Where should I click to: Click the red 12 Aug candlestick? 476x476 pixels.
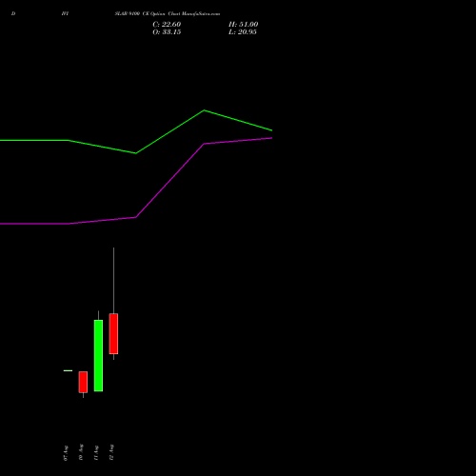coord(113,333)
